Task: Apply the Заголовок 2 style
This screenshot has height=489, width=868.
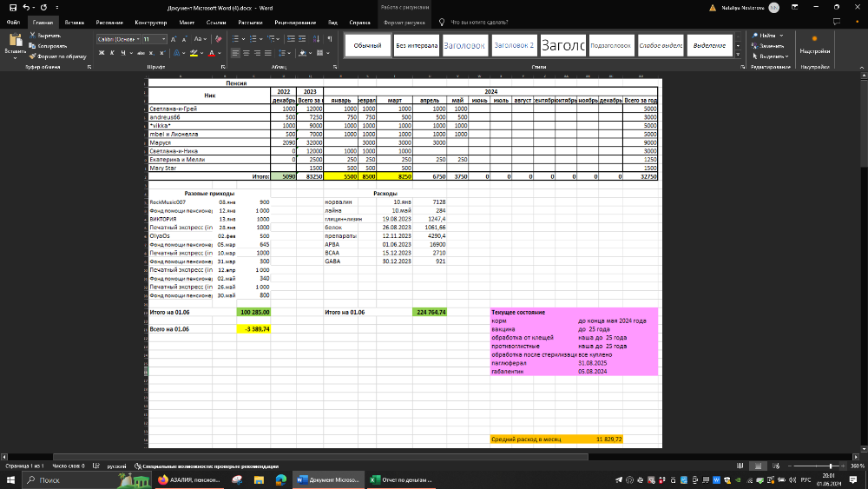Action: coord(514,45)
